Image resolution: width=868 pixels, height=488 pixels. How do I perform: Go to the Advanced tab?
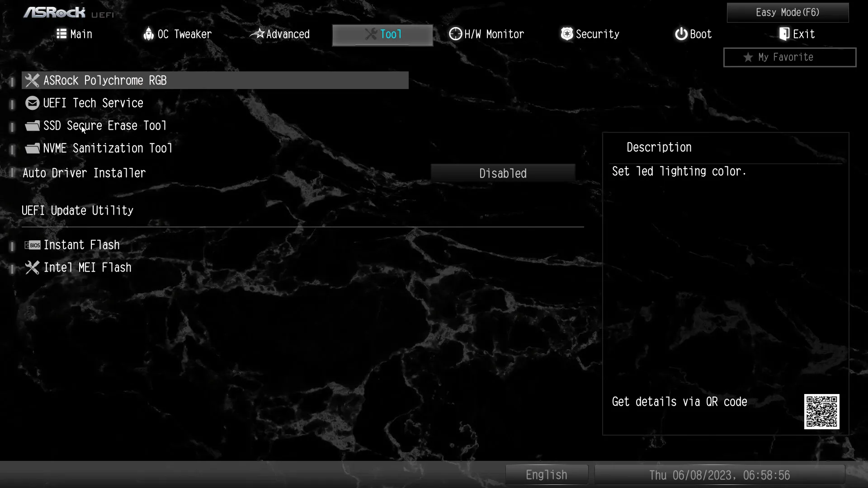280,34
